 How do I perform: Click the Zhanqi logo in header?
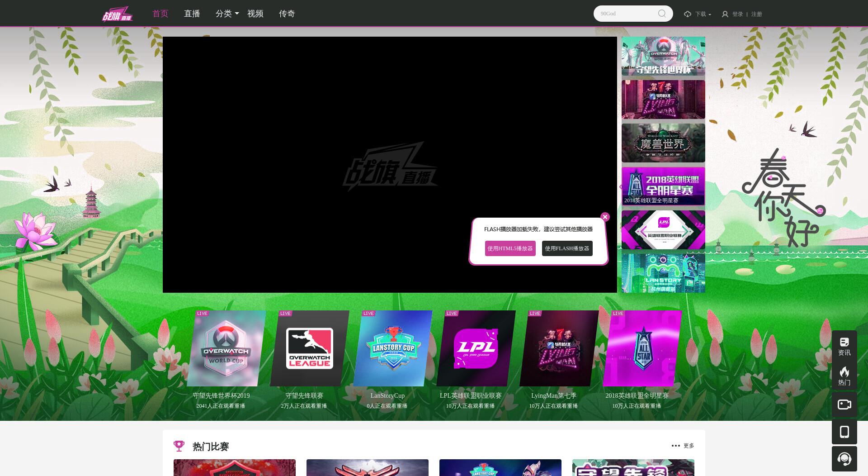(117, 14)
